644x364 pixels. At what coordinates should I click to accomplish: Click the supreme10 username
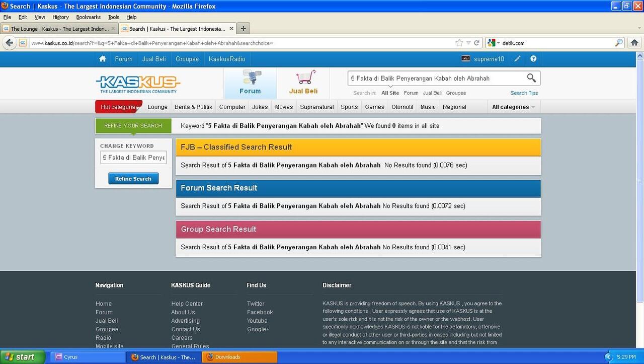[489, 59]
